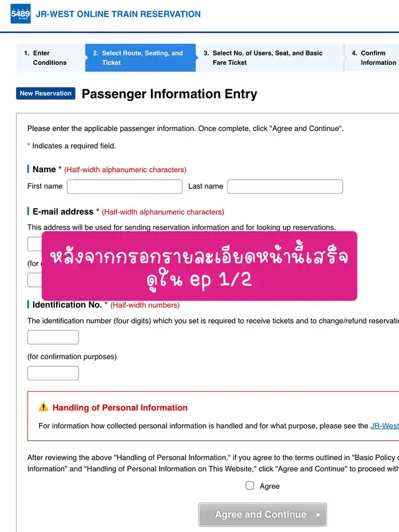Click the partially hidden e-mail address field
The width and height of the screenshot is (399, 532).
(x=35, y=244)
